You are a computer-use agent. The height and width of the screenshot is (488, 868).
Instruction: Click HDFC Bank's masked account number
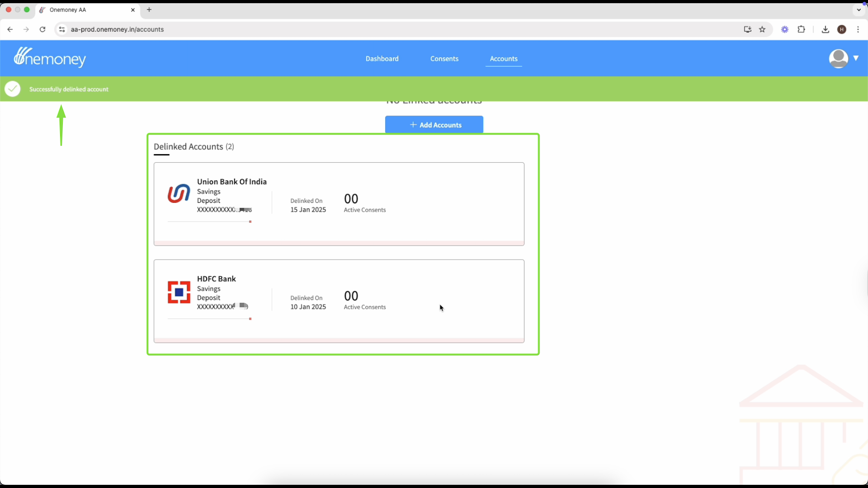pyautogui.click(x=223, y=307)
